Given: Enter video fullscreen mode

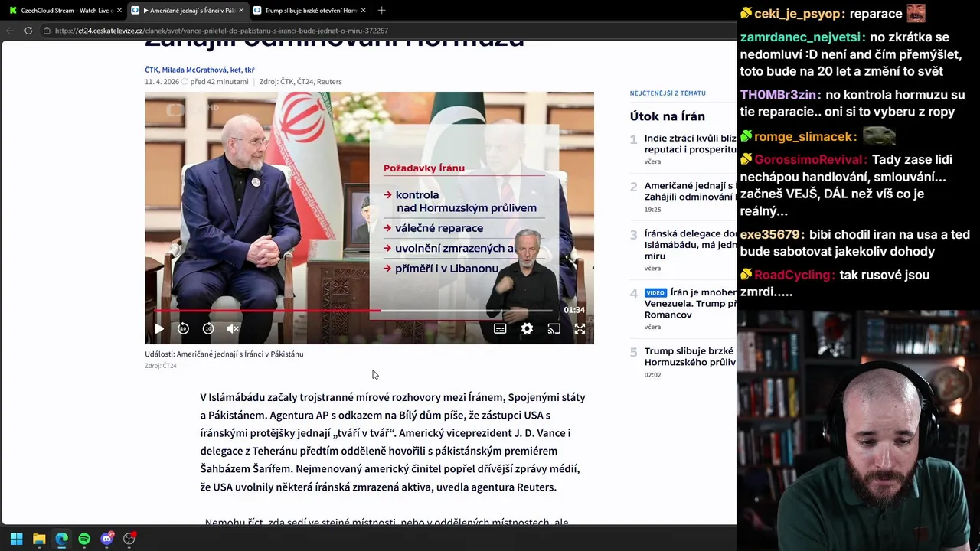Looking at the screenshot, I should [580, 328].
